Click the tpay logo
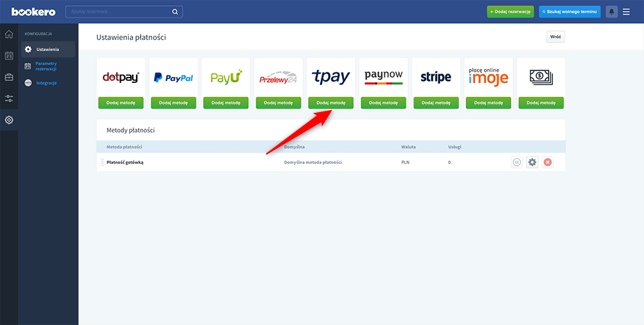 click(331, 77)
